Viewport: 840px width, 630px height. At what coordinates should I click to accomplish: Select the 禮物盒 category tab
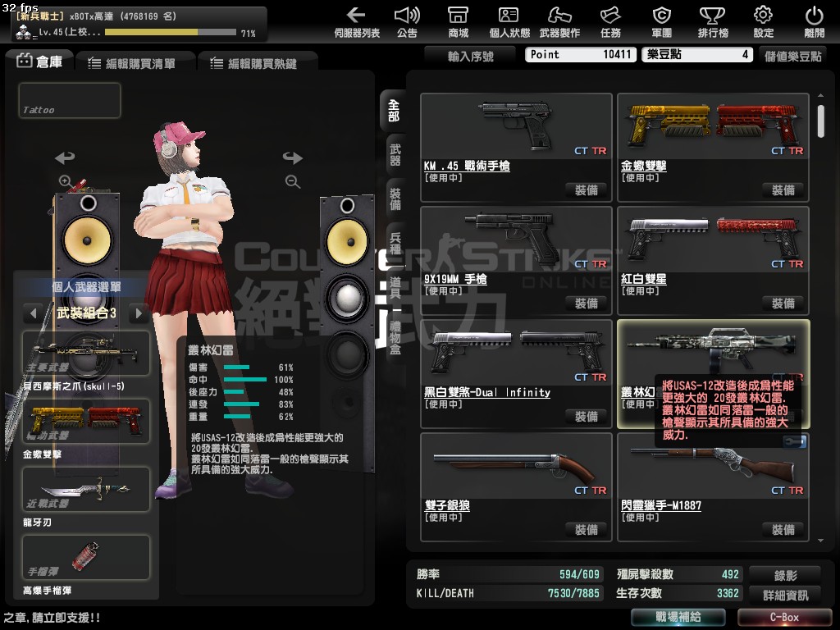(395, 337)
